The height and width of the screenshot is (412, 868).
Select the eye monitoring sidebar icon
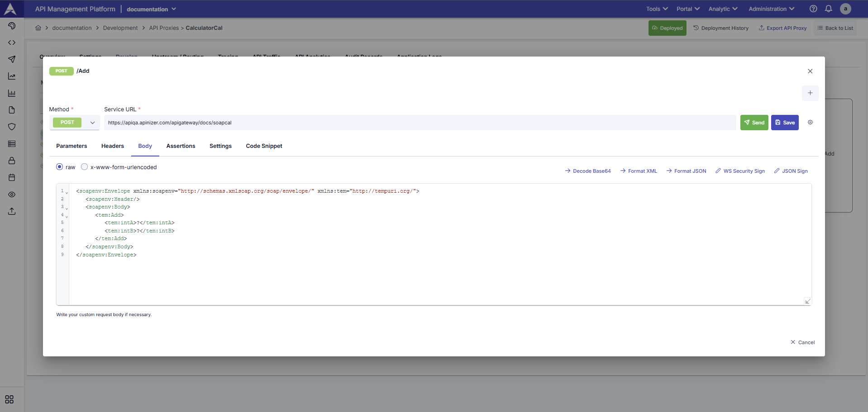coord(12,194)
